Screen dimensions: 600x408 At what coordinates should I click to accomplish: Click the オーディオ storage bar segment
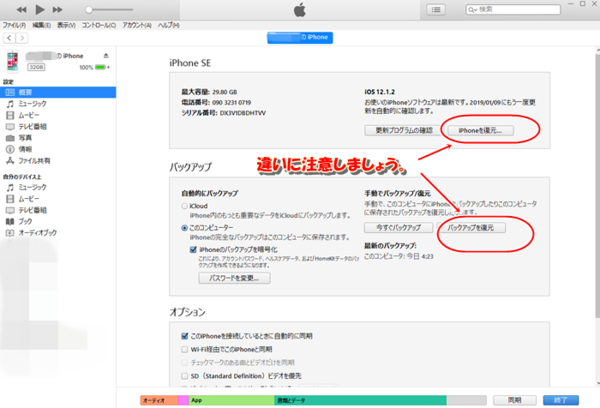(159, 400)
